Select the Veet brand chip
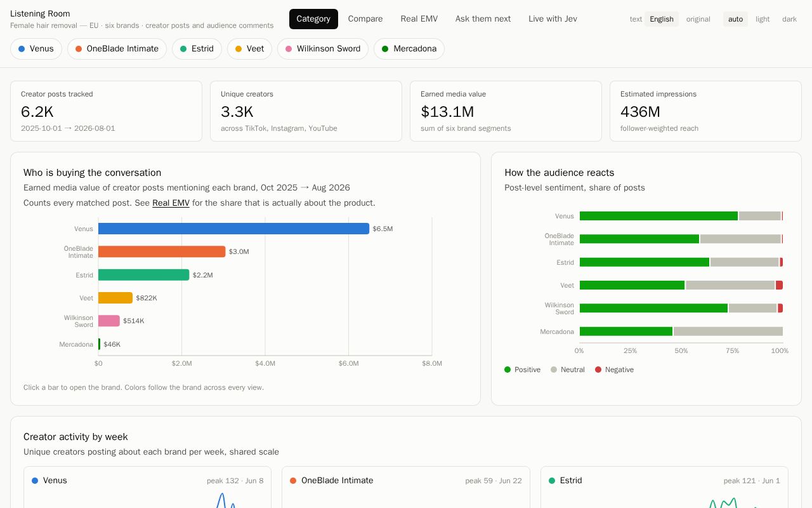The image size is (812, 508). coord(249,49)
